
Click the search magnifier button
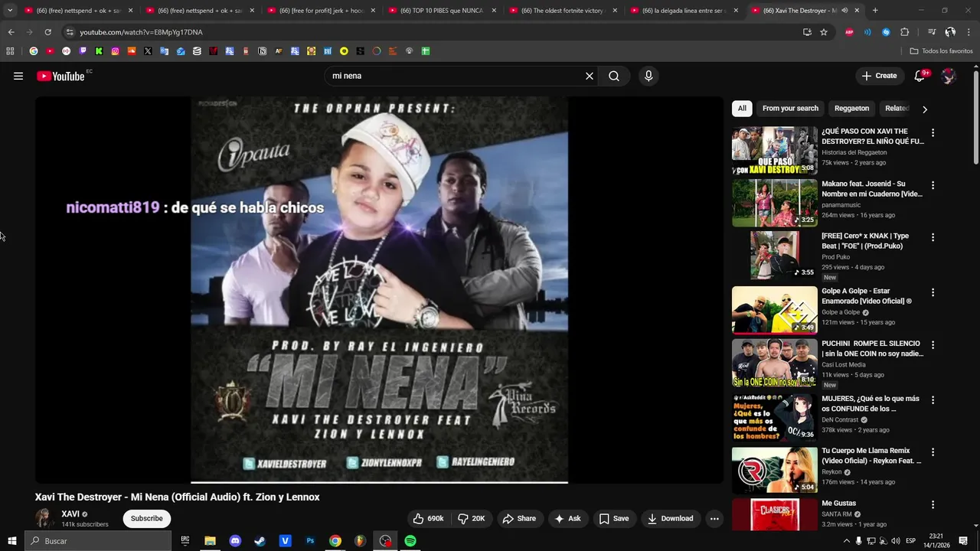tap(614, 76)
